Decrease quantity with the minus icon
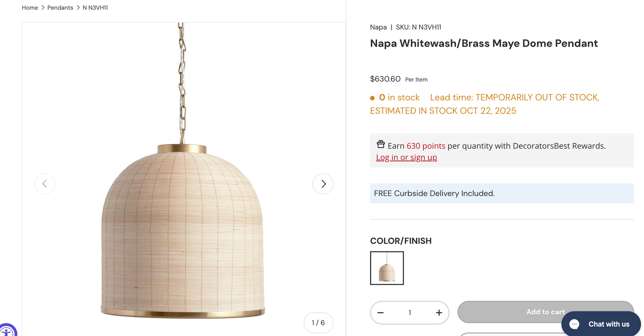 381,312
